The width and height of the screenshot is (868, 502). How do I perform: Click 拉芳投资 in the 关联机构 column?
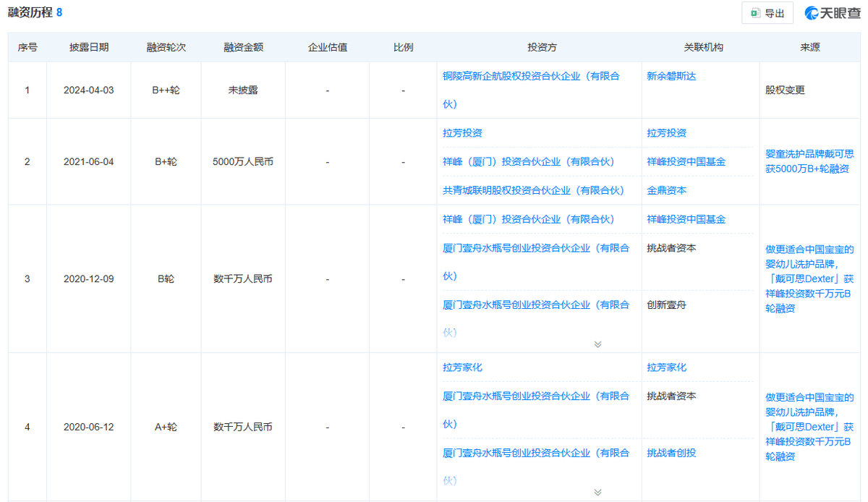tap(666, 133)
